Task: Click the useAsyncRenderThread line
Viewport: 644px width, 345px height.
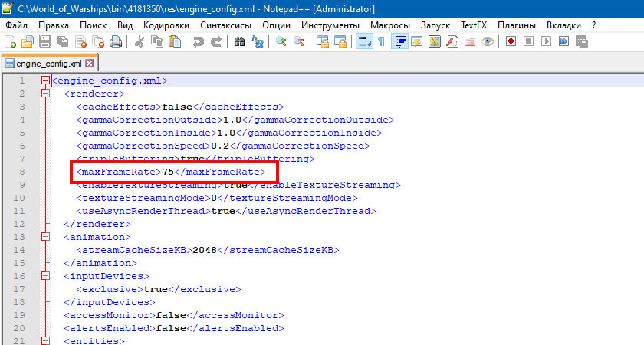Action: (x=226, y=211)
